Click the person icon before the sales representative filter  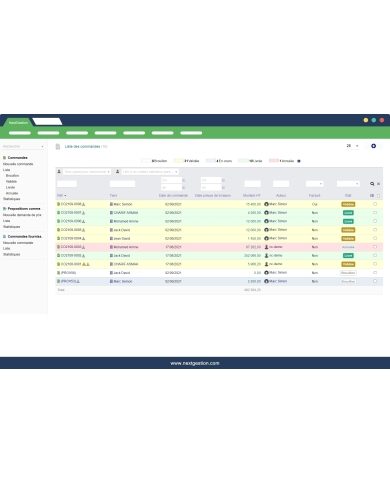pyautogui.click(x=59, y=172)
